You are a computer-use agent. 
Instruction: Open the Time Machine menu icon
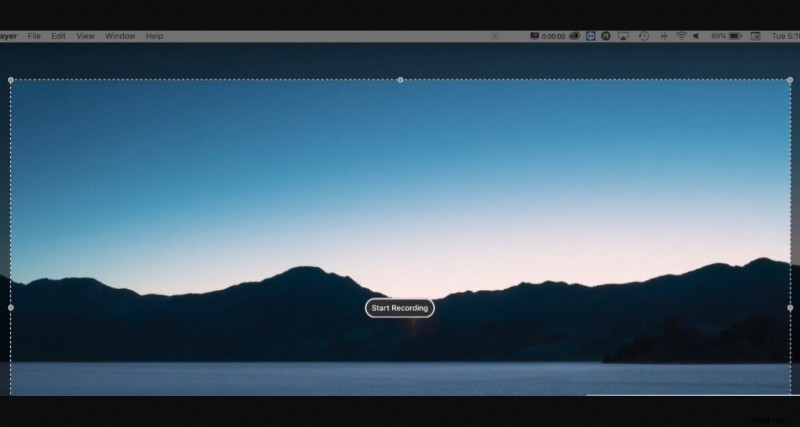point(644,36)
